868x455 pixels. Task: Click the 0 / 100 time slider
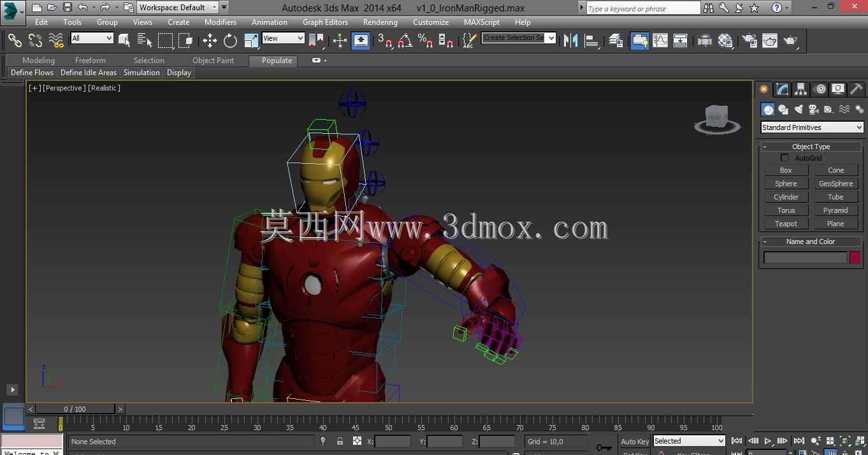point(75,409)
